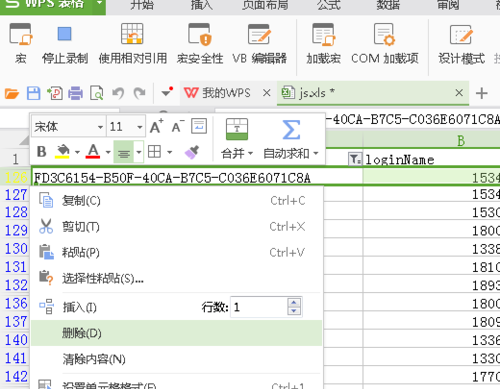Click the print icon in quick toolbar
The width and height of the screenshot is (500, 389).
coord(76,93)
